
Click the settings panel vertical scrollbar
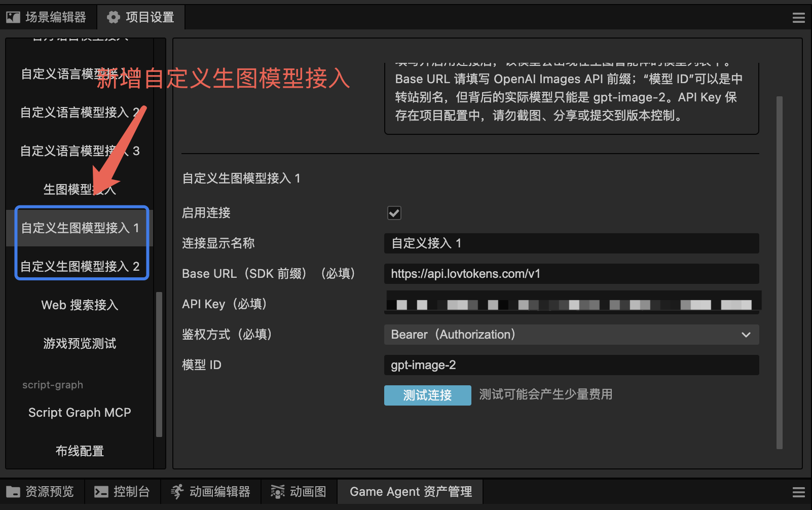click(780, 272)
